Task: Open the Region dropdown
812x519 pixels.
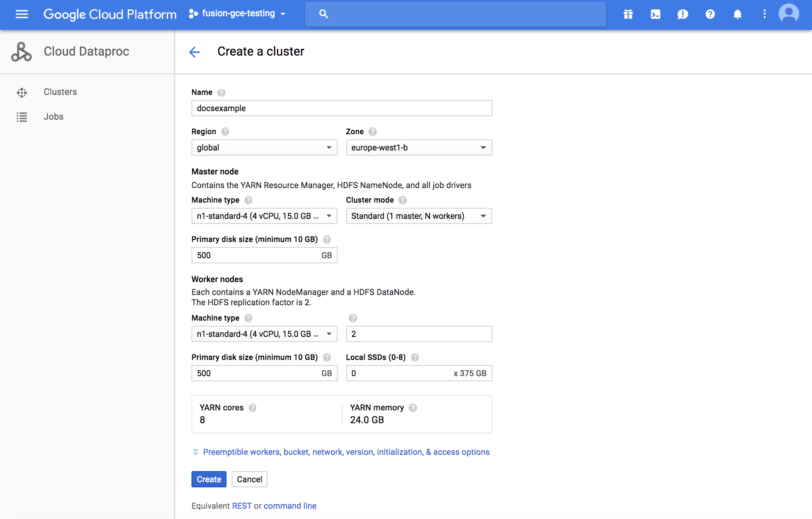Action: tap(264, 147)
